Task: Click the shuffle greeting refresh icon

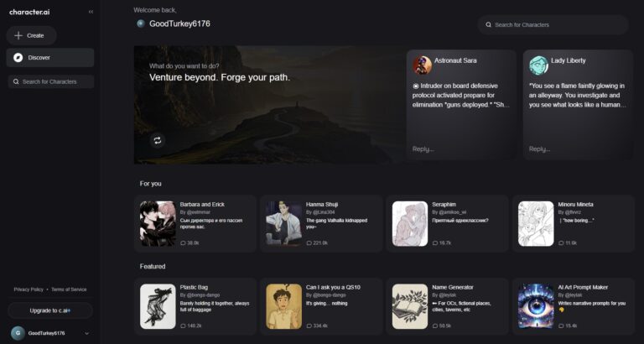Action: [157, 140]
